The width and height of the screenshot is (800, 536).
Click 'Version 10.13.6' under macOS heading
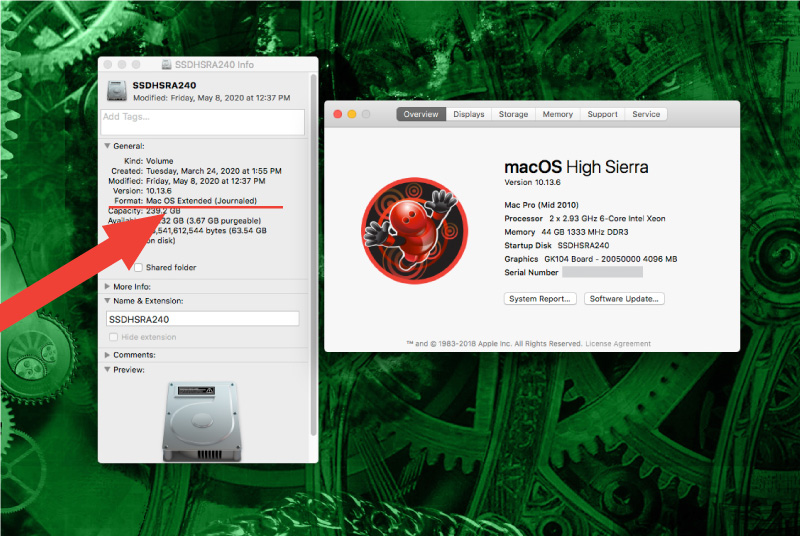(x=532, y=182)
